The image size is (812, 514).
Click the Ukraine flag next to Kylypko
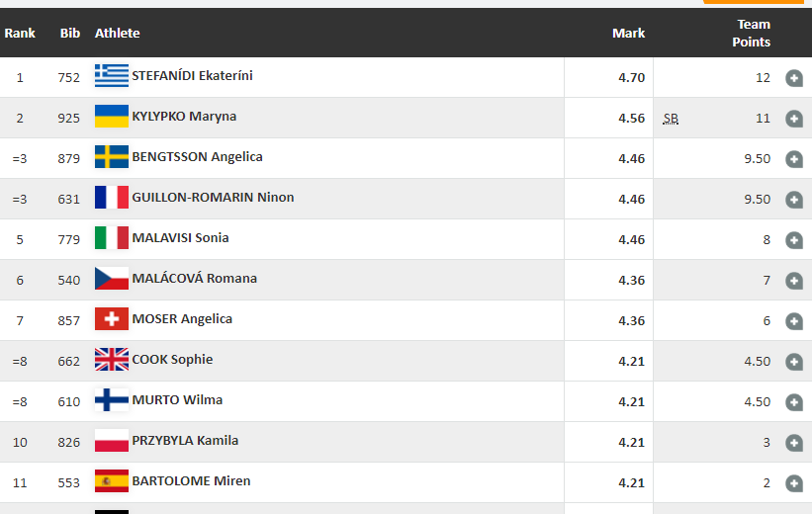coord(112,117)
